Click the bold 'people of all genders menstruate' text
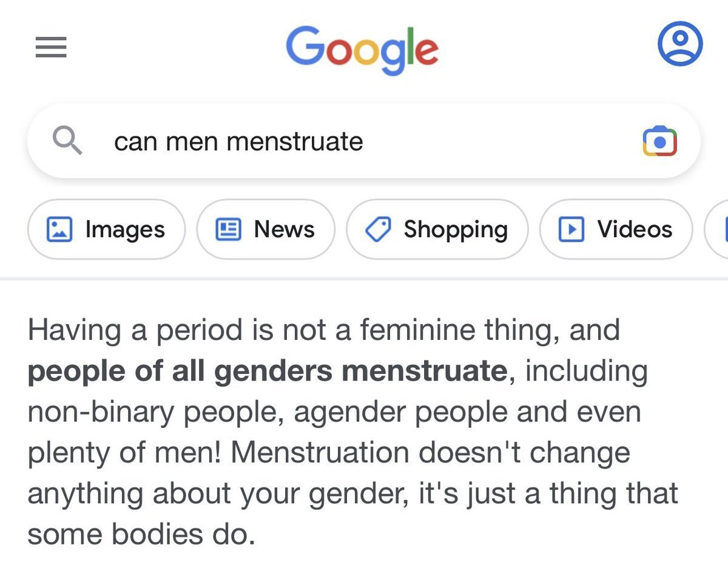728x576 pixels. (267, 371)
